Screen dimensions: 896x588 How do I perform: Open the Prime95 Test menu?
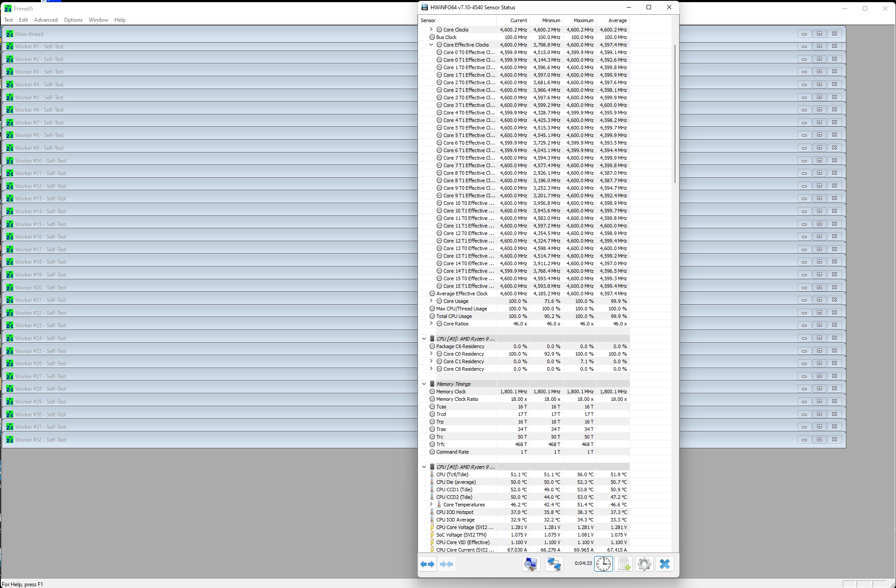8,20
